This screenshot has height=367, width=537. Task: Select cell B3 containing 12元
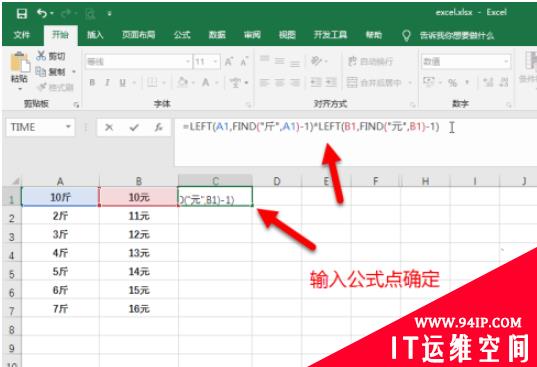click(139, 235)
